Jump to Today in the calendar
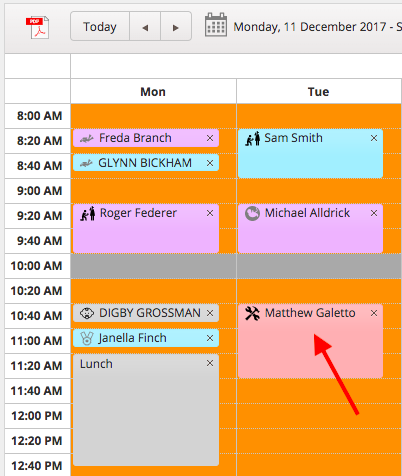Image resolution: width=402 pixels, height=476 pixels. click(x=100, y=26)
